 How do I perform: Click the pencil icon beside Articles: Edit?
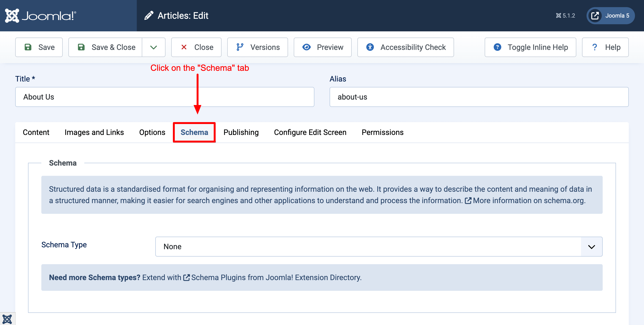pos(149,15)
